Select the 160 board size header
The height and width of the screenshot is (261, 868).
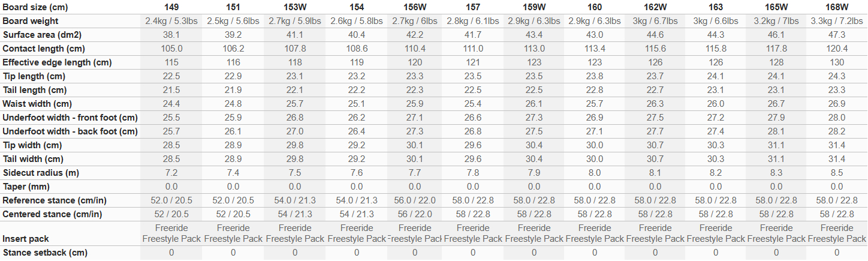(x=595, y=7)
